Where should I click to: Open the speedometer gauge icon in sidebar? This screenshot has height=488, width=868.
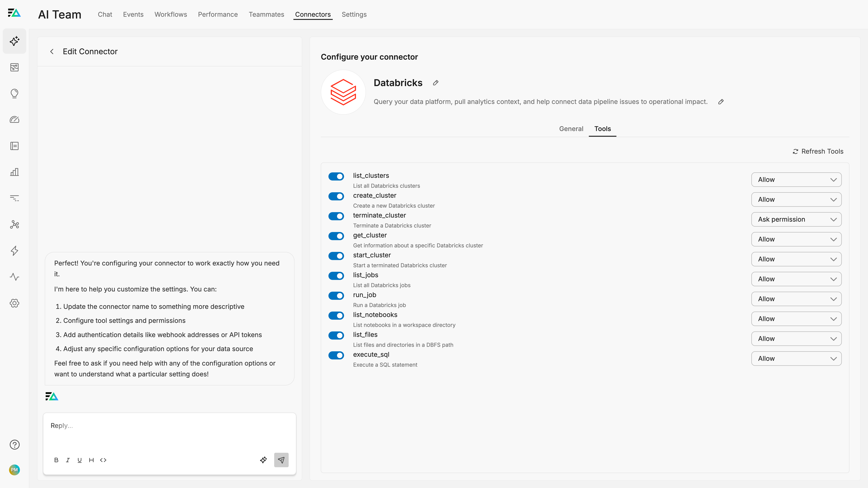pos(14,120)
